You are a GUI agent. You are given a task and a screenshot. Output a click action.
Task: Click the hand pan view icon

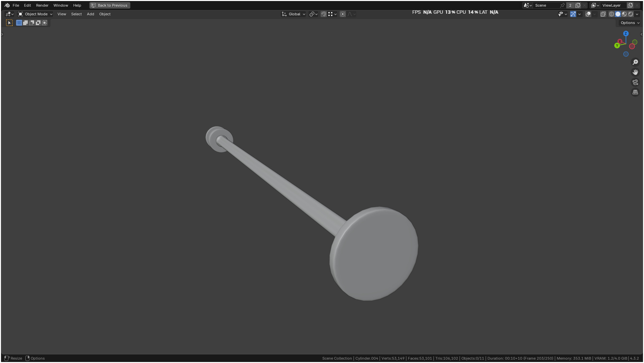[x=635, y=72]
